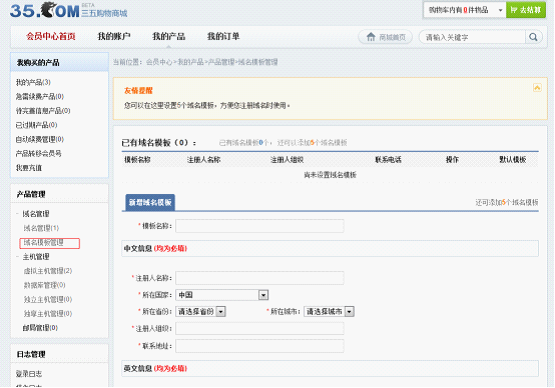Viewport: 555px width, 388px height.
Task: Open the 所在国家 dropdown showing 中国
Action: click(x=222, y=295)
